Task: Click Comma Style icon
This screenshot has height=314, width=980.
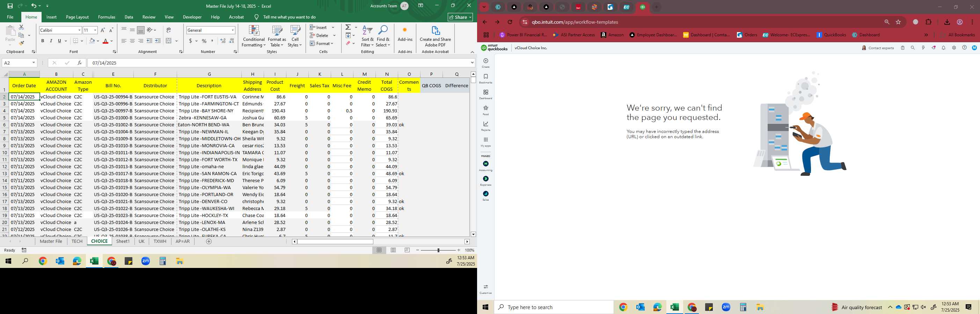Action: (212, 41)
